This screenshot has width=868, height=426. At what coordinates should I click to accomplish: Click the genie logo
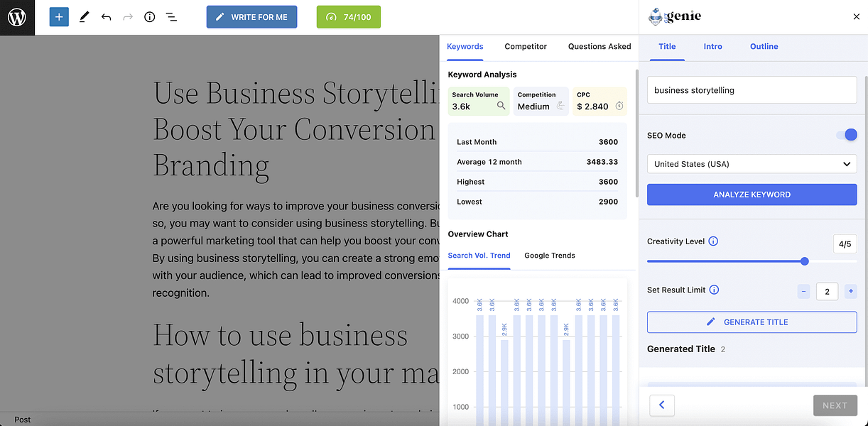tap(675, 16)
